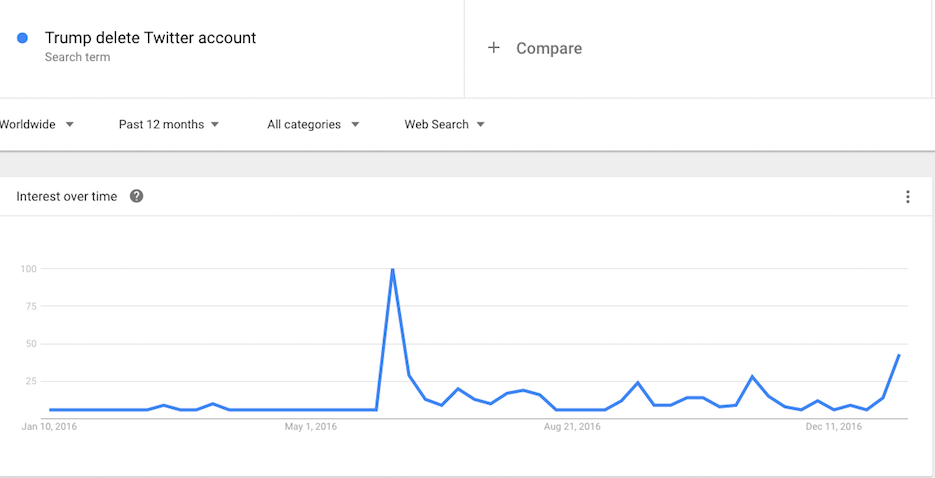
Task: Open the All categories dropdown
Action: [x=314, y=125]
